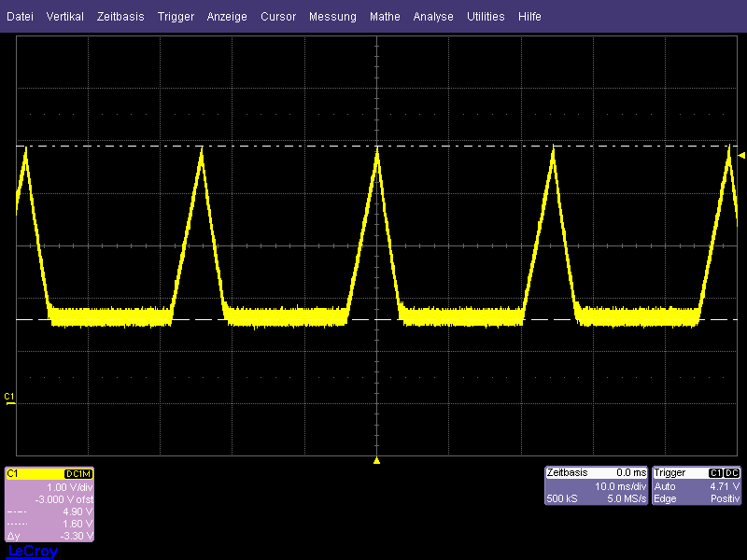
Task: Click the 1.60 V cursor readout
Action: tap(78, 524)
